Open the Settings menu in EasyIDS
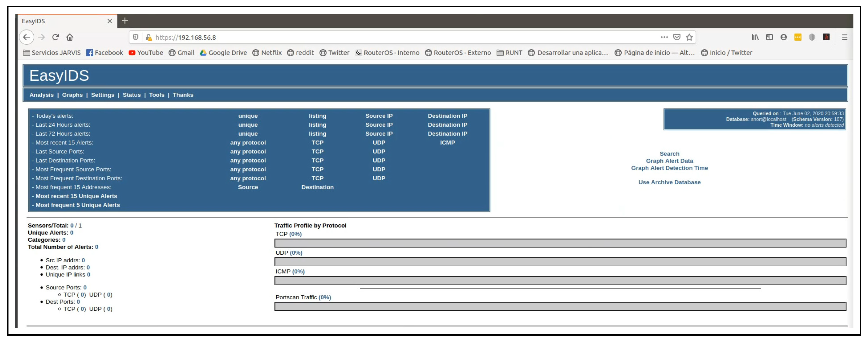This screenshot has height=342, width=868. coord(102,95)
